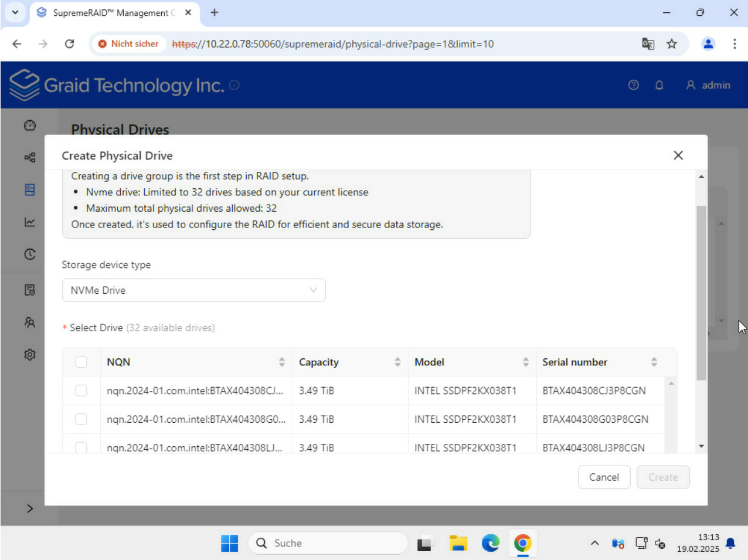The height and width of the screenshot is (560, 748).
Task: Open the drive group topology sidebar icon
Action: 30,157
